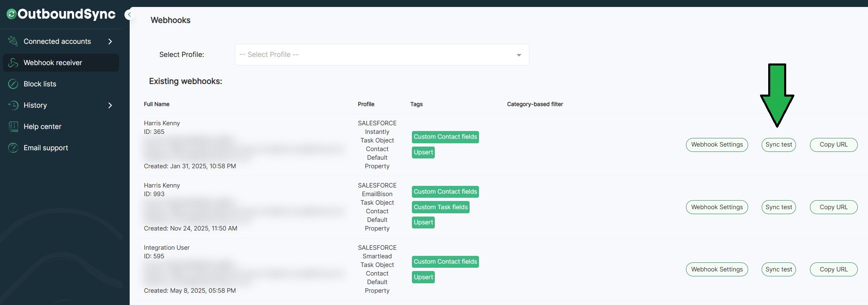Click the Email support question mark icon
The width and height of the screenshot is (868, 305).
pos(13,148)
